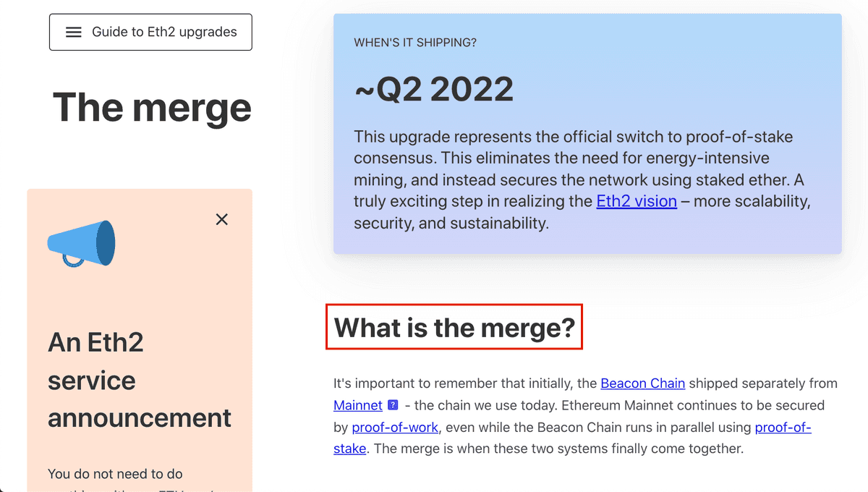
Task: Open the Beacon Chain link
Action: point(642,383)
